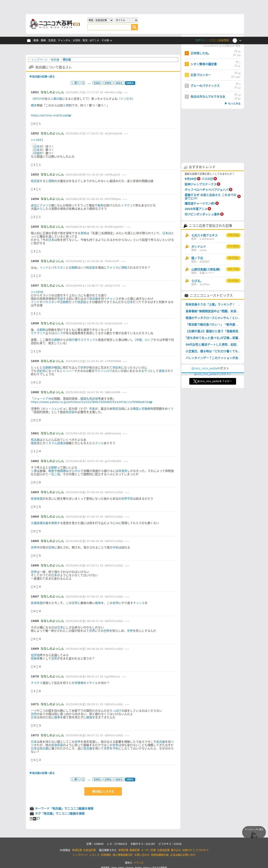Click the Pawoo share icon at thread bottom
Screen dimensions: 268x868
point(38,819)
